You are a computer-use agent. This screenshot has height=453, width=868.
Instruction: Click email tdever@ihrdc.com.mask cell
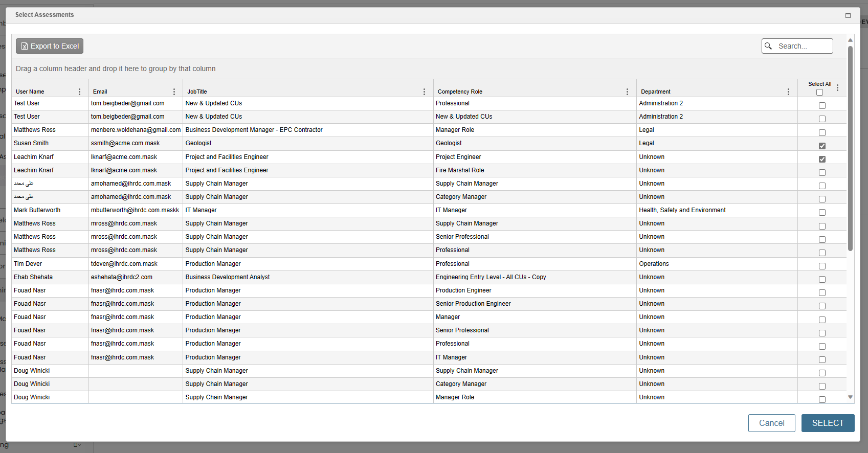tap(136, 264)
